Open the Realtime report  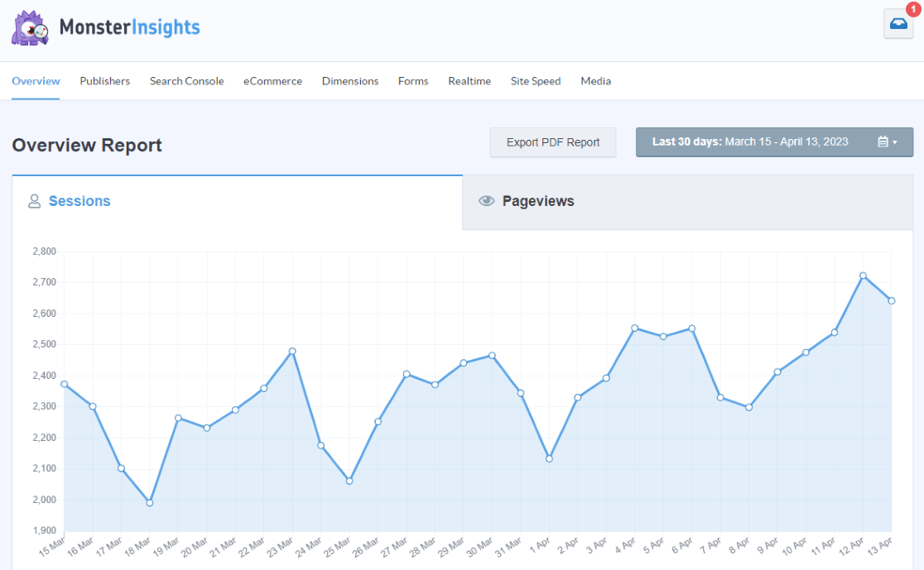(469, 81)
